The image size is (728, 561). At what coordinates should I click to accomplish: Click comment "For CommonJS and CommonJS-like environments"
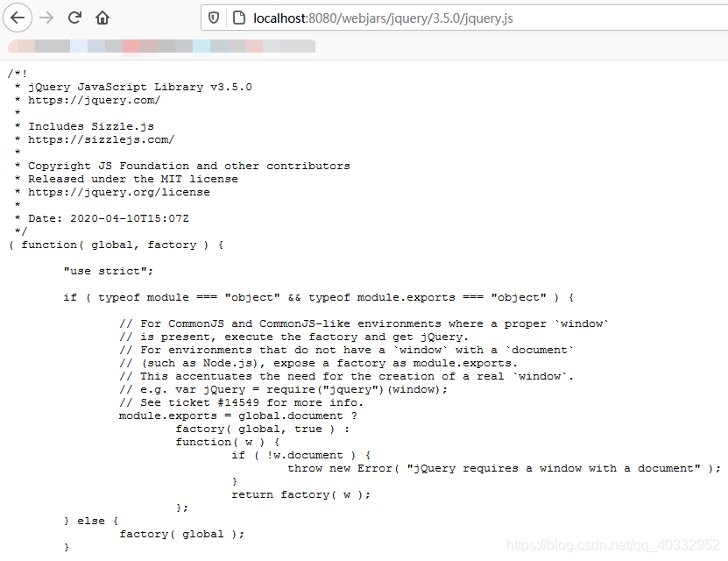364,323
